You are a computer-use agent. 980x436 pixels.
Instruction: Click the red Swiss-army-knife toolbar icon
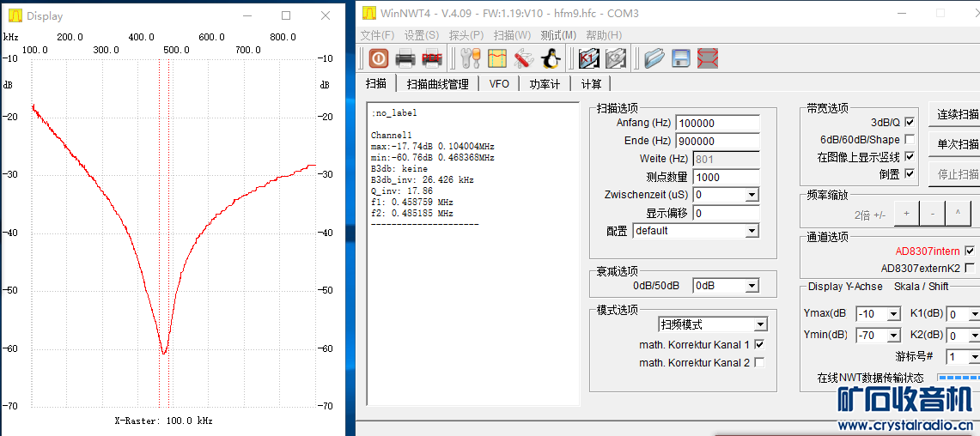(524, 58)
